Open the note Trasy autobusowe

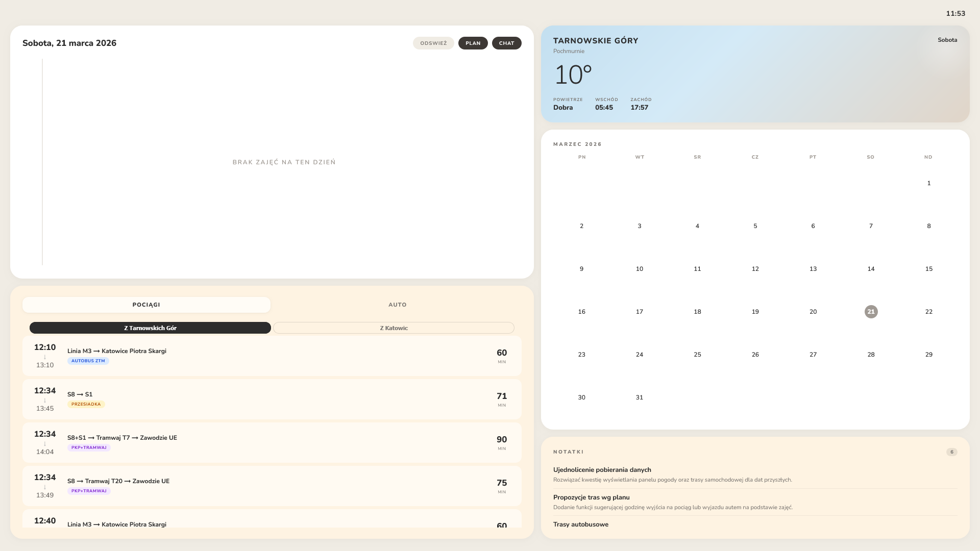tap(581, 524)
